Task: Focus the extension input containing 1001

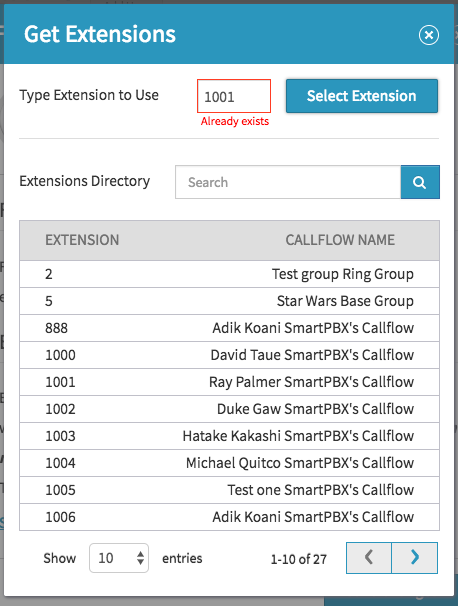Action: (x=234, y=96)
